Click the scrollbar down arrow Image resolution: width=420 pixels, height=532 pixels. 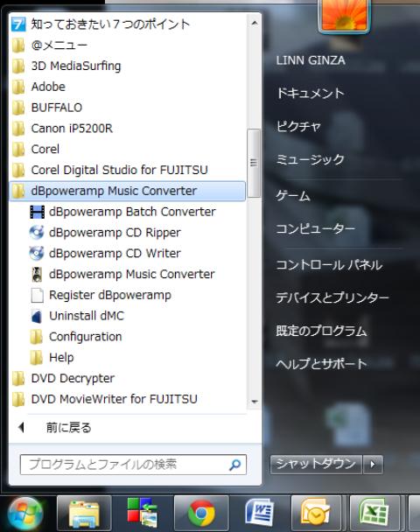(254, 402)
